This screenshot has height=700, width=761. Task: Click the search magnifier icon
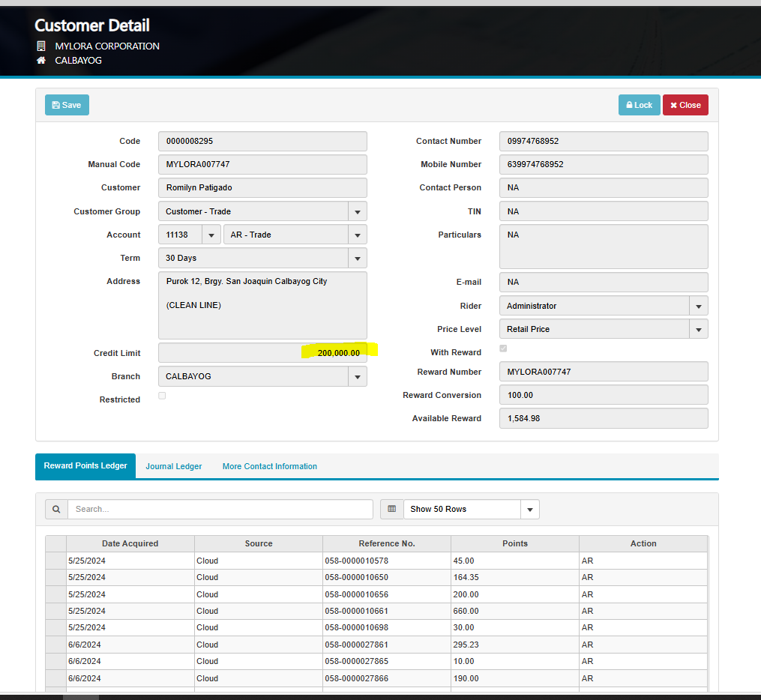[56, 510]
